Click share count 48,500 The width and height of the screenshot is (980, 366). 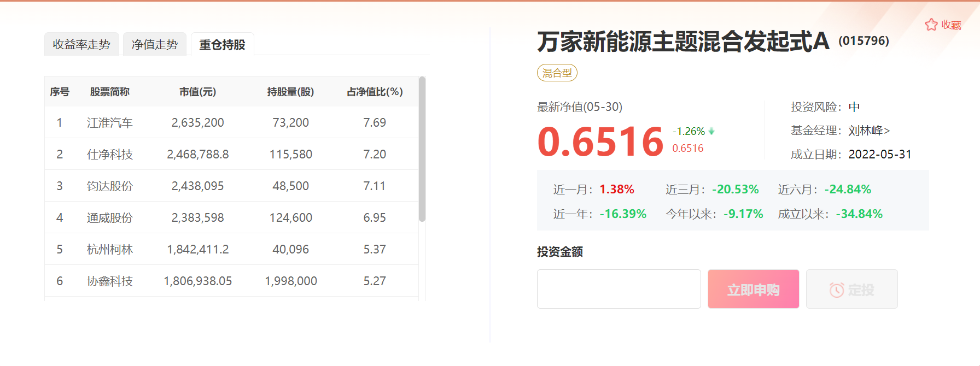coord(291,186)
